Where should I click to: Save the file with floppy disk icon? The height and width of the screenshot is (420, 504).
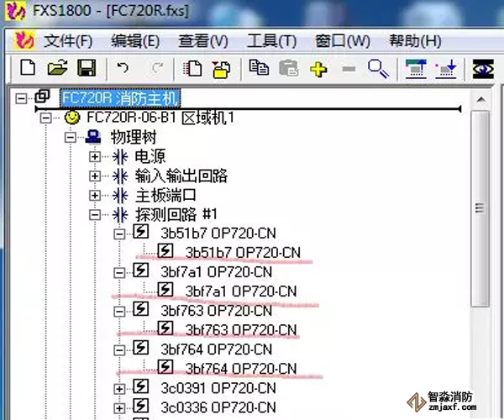86,69
